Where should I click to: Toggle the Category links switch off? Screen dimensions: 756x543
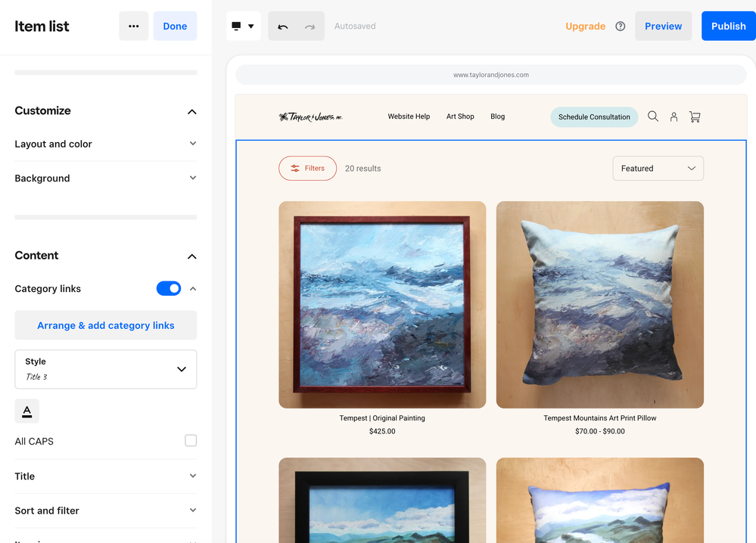[169, 289]
